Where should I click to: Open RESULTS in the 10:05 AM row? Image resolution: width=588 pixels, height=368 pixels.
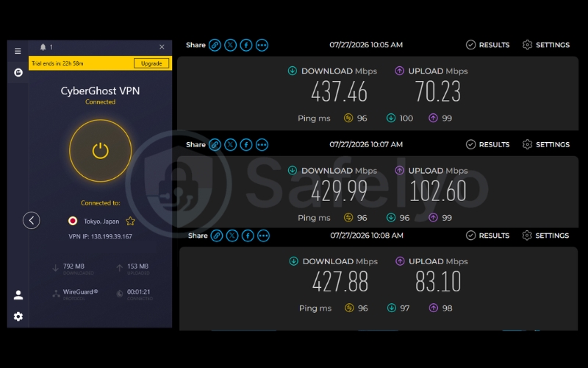[x=488, y=45]
